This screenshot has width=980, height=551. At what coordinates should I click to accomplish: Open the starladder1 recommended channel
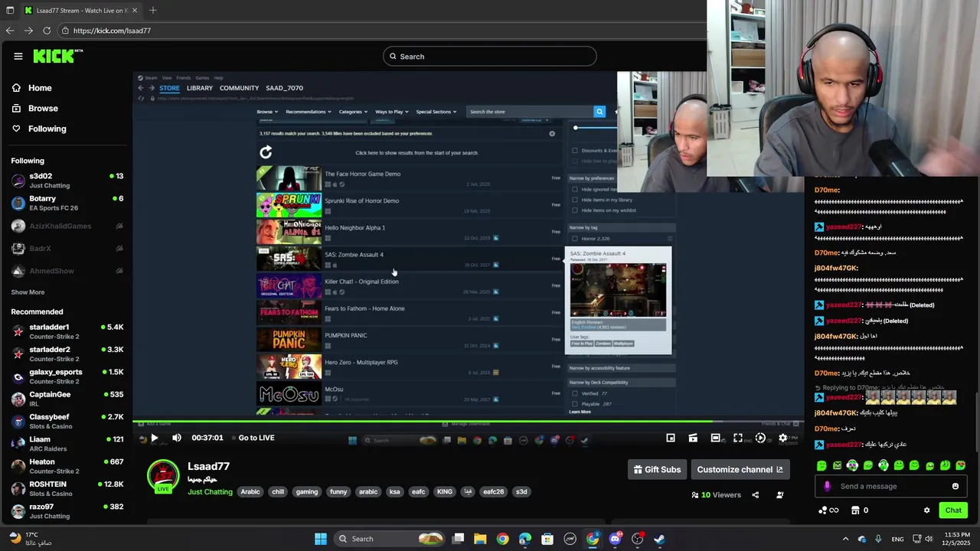[x=67, y=331]
